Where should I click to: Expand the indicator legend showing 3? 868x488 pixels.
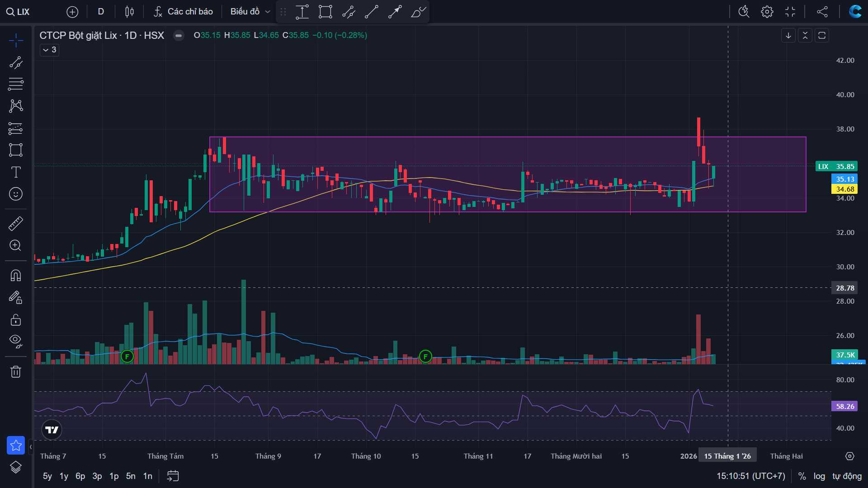(49, 50)
